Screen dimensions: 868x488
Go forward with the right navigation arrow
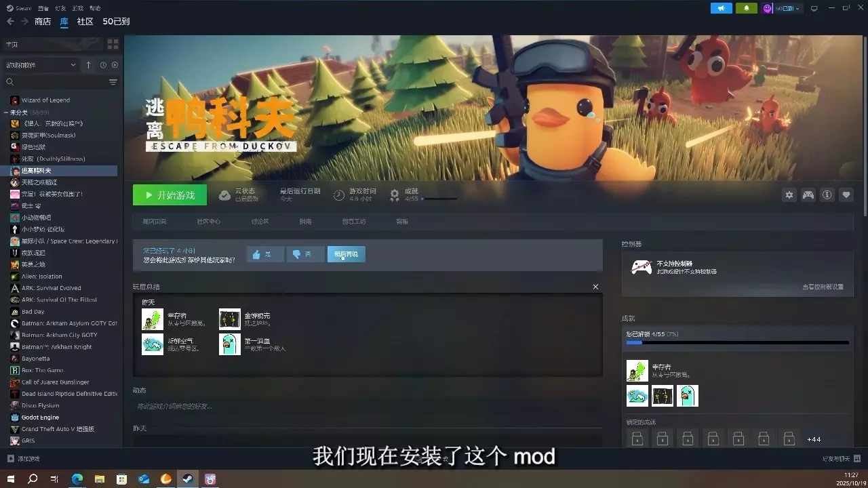coord(24,22)
